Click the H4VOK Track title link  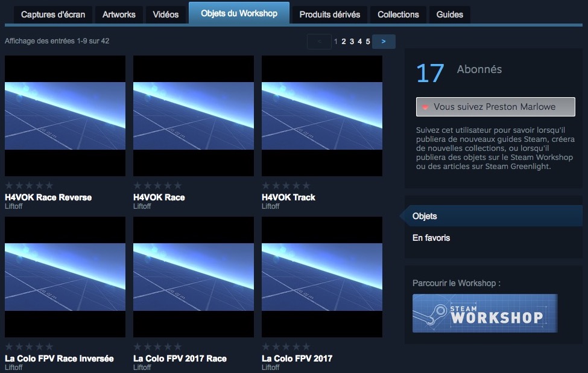click(x=288, y=197)
